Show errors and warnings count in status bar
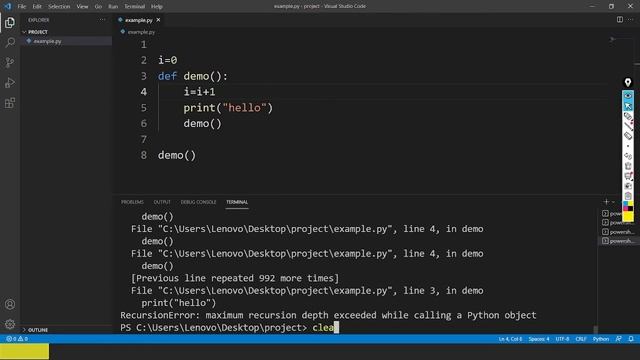The image size is (640, 360). click(x=17, y=339)
